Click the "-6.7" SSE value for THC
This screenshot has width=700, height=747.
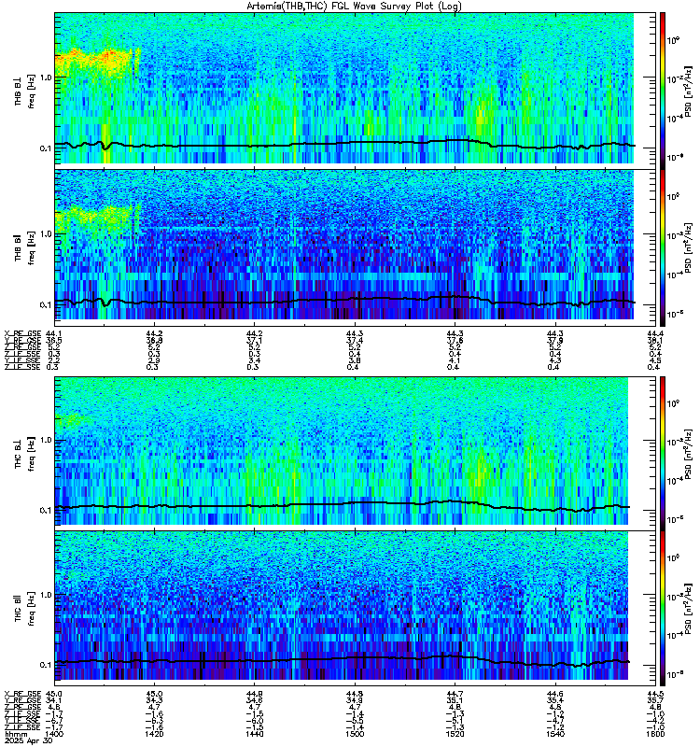click(54, 721)
